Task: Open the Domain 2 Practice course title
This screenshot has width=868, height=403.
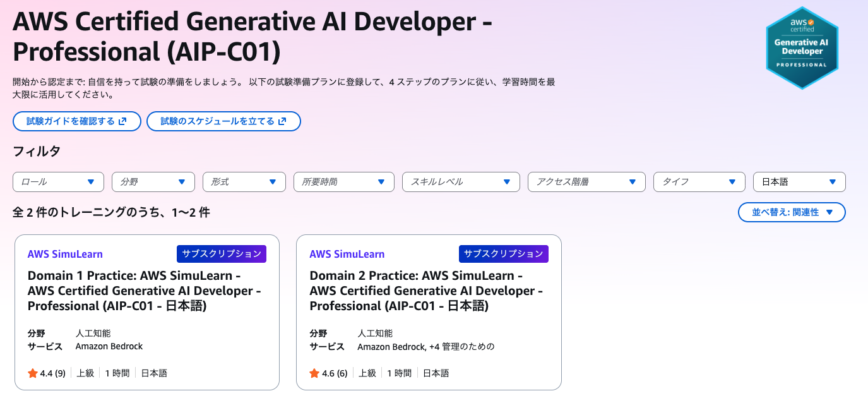Action: pos(427,291)
